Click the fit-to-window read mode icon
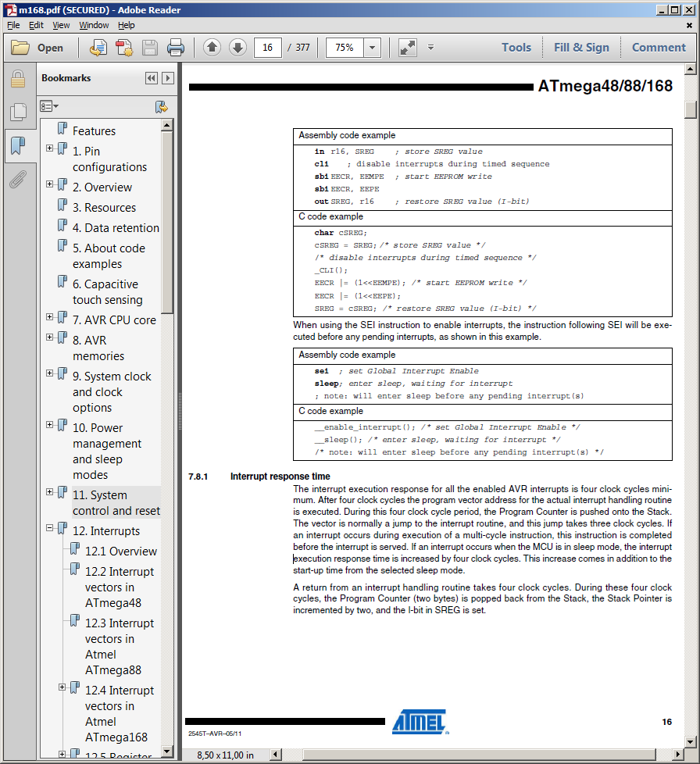 [408, 48]
